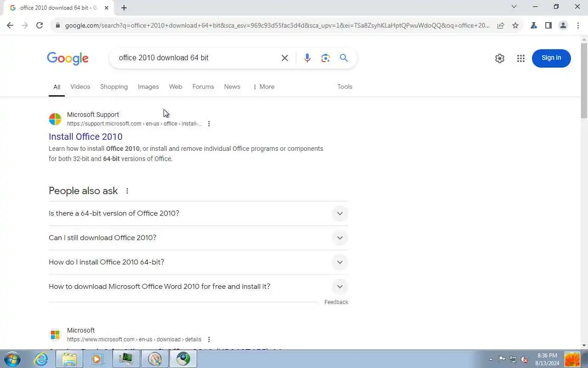Switch to the Shopping tab
Viewport: 588px width, 368px height.
pos(114,86)
